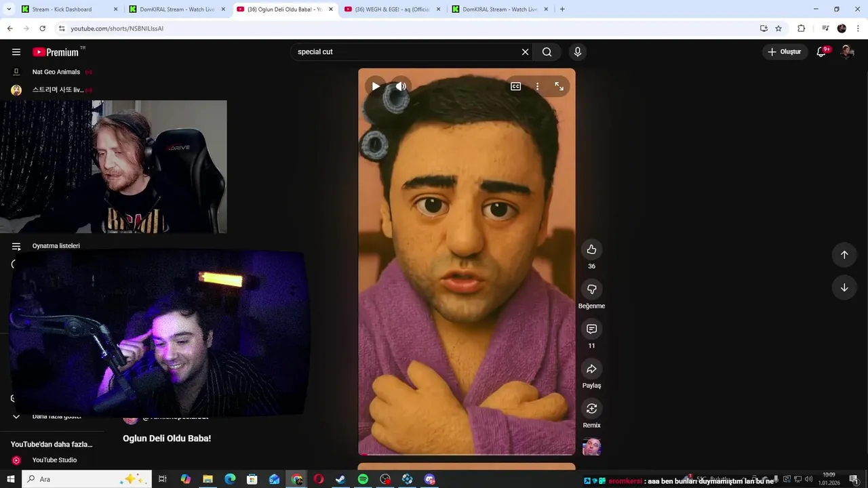
Task: Open the sound thumbnail below Remix
Action: click(x=591, y=447)
